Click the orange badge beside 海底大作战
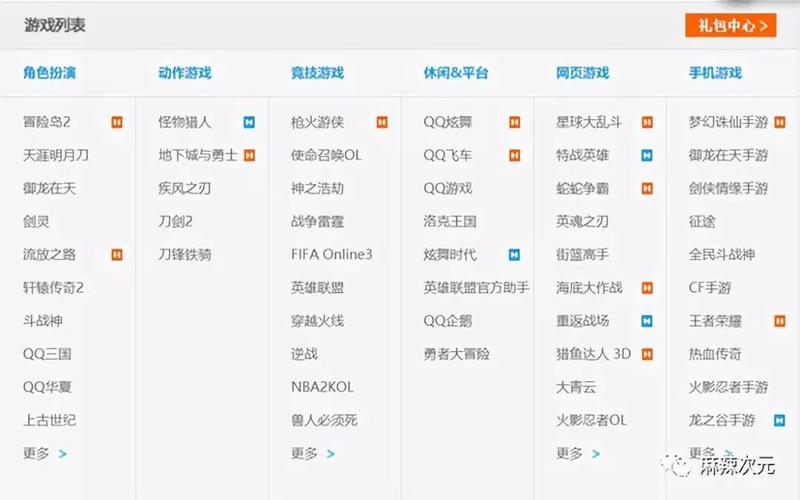The height and width of the screenshot is (500, 800). pyautogui.click(x=647, y=288)
